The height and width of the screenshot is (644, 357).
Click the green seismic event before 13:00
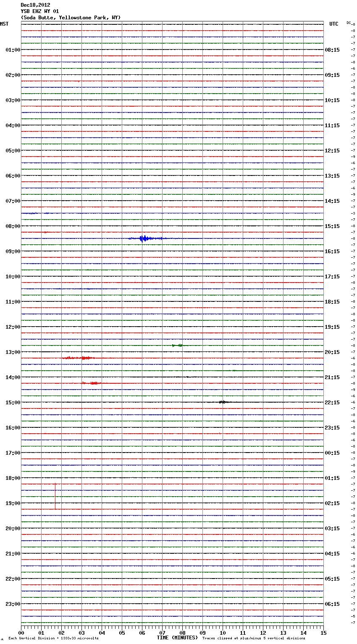(178, 346)
